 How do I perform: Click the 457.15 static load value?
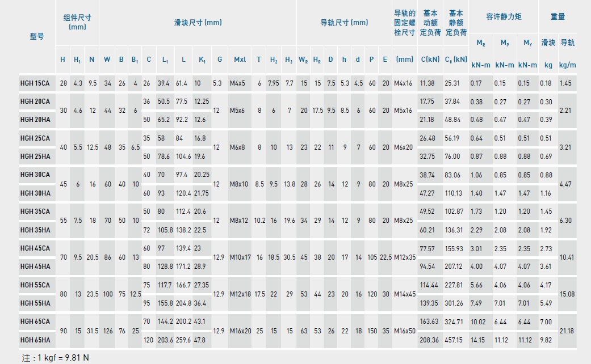453,340
